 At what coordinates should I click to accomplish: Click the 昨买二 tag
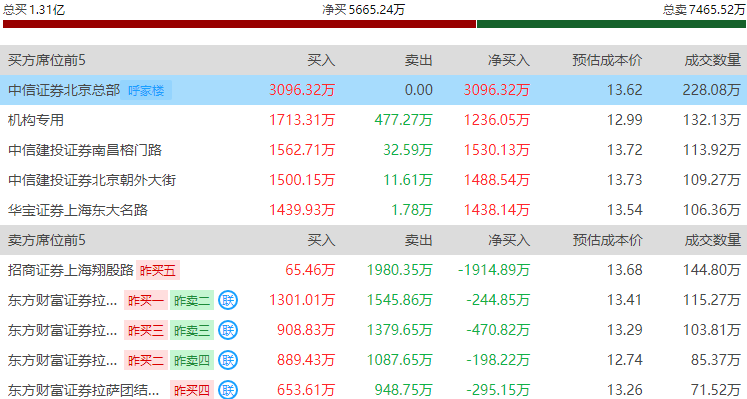pyautogui.click(x=146, y=360)
